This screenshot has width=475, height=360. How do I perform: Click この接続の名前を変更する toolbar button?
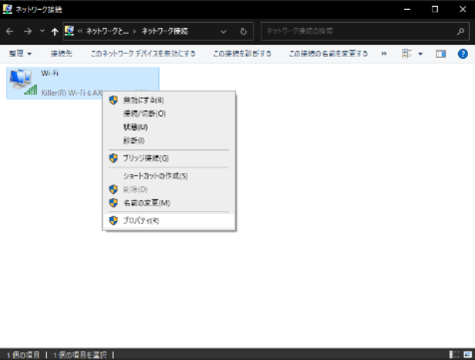tap(328, 53)
